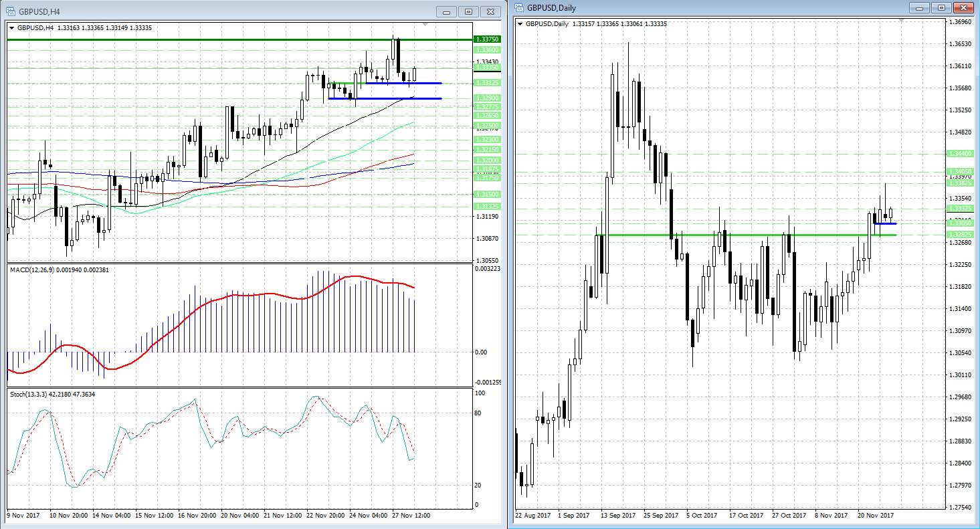Select the dark green 1.33750 price label

click(x=486, y=39)
